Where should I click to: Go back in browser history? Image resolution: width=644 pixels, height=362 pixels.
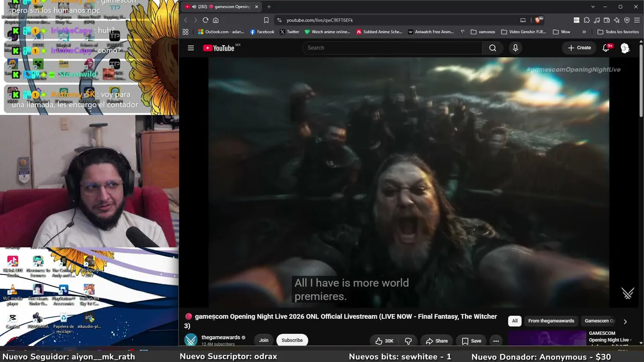coord(186,20)
